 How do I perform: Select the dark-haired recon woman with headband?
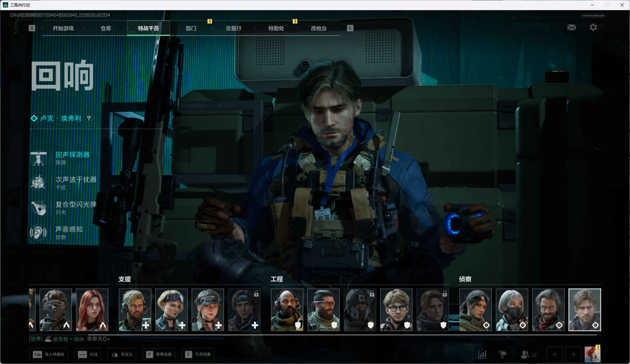pyautogui.click(x=476, y=310)
